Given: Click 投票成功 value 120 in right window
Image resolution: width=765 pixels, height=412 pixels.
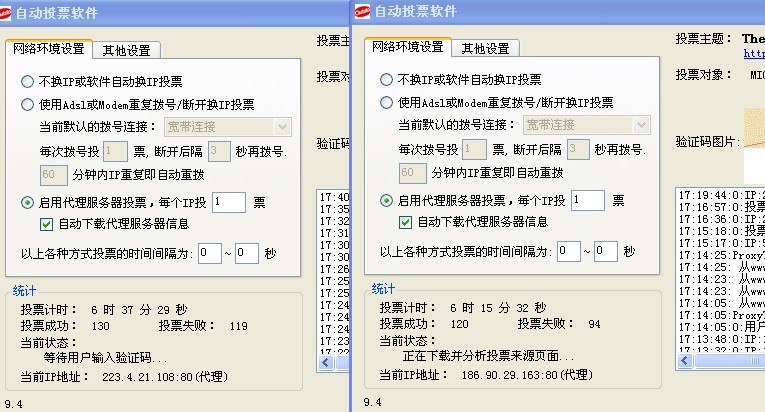Looking at the screenshot, I should coord(460,324).
